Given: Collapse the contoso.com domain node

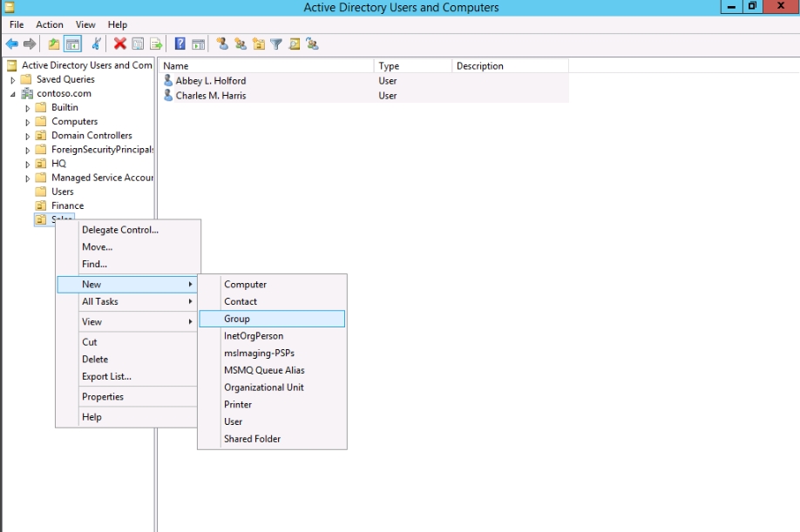Looking at the screenshot, I should pyautogui.click(x=13, y=94).
